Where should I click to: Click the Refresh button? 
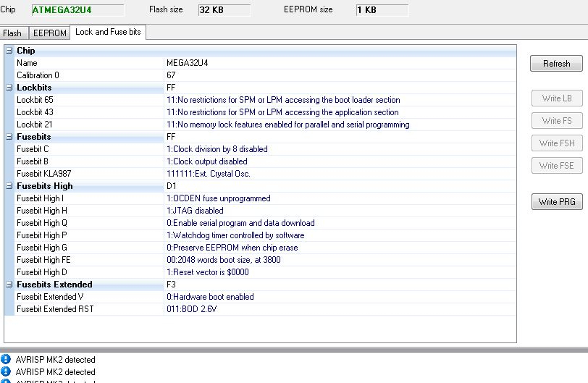pos(556,63)
